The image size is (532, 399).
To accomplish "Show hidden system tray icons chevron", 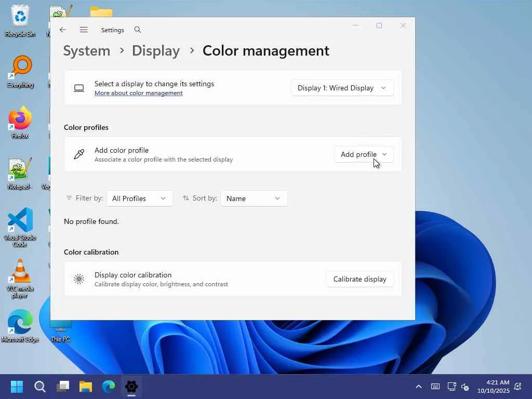I will 419,387.
